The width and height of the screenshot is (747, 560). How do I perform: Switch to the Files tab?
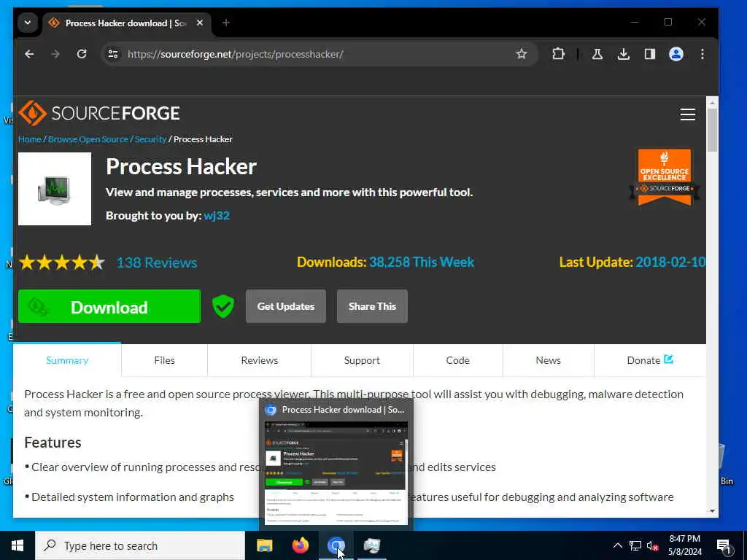tap(164, 360)
